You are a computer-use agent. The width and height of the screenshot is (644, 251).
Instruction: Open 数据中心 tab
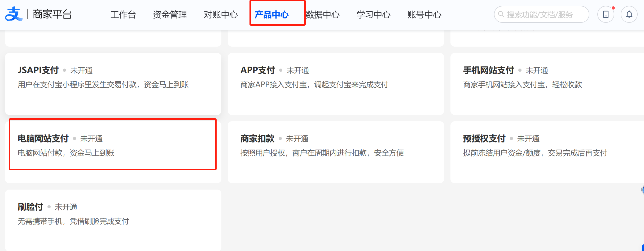pyautogui.click(x=323, y=15)
